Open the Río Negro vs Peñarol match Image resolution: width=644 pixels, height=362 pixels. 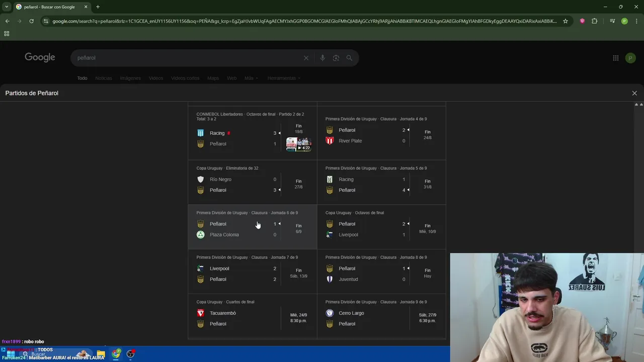(x=253, y=182)
